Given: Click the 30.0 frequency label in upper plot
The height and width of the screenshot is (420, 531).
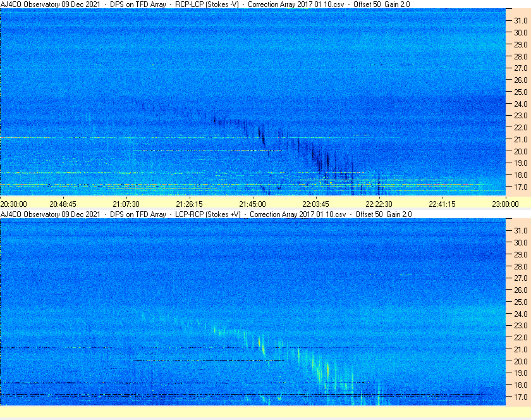Looking at the screenshot, I should coord(521,32).
